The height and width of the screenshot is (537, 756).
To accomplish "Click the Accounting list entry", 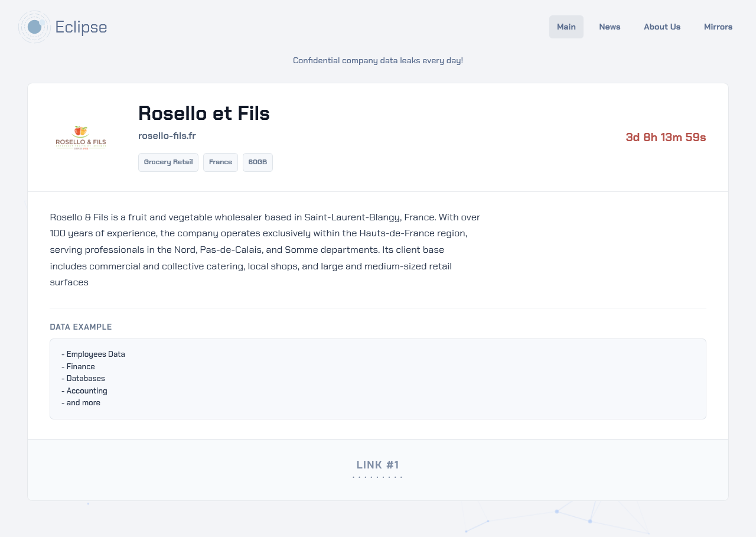I will [84, 390].
